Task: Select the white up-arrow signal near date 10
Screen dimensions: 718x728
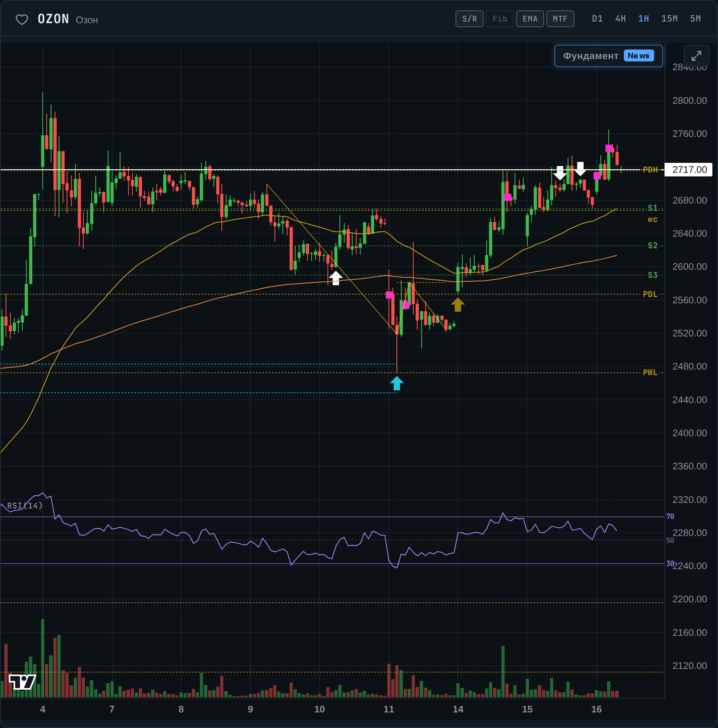Action: [x=336, y=278]
